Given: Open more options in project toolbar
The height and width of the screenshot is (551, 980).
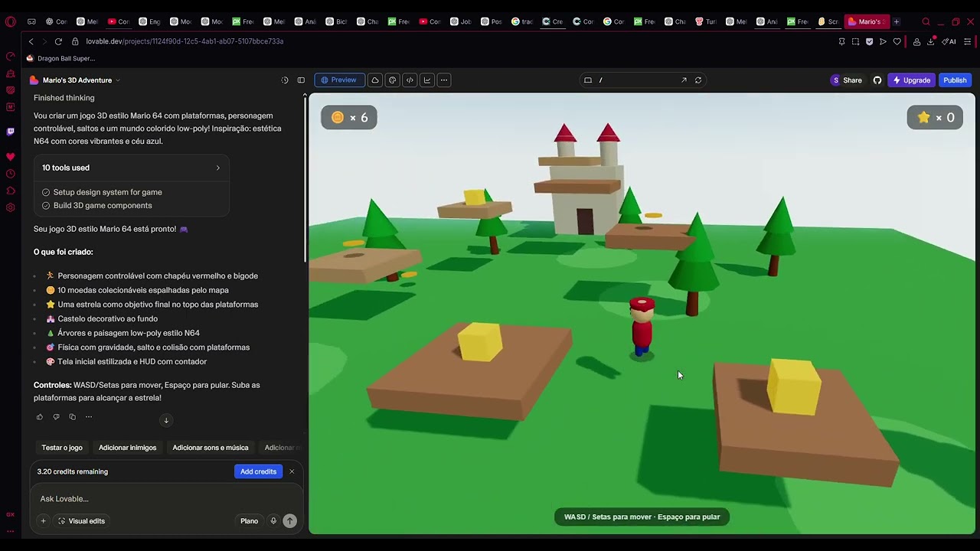Looking at the screenshot, I should (x=444, y=80).
